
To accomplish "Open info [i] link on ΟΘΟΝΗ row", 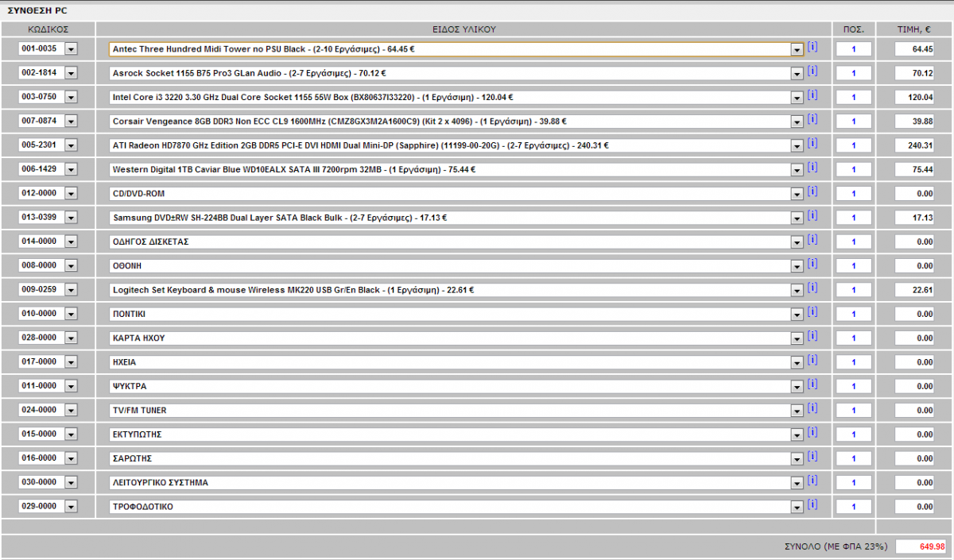I will click(x=812, y=263).
